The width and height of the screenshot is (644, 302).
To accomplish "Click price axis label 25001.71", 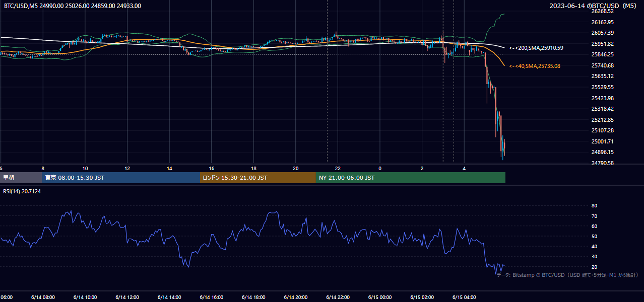I will point(602,141).
